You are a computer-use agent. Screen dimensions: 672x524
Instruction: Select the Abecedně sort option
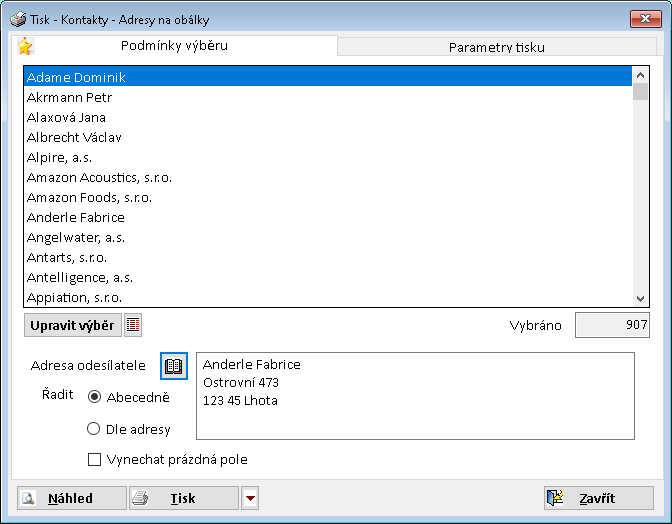click(94, 397)
